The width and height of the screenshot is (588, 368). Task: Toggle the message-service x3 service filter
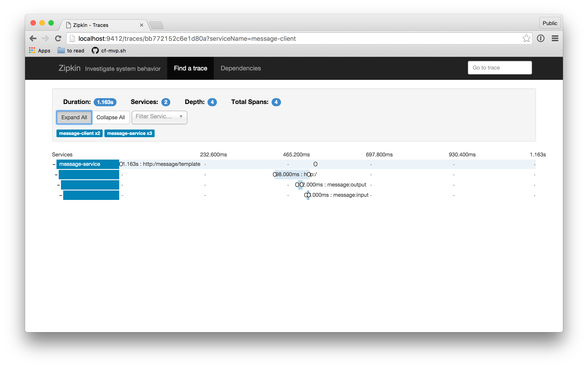129,133
